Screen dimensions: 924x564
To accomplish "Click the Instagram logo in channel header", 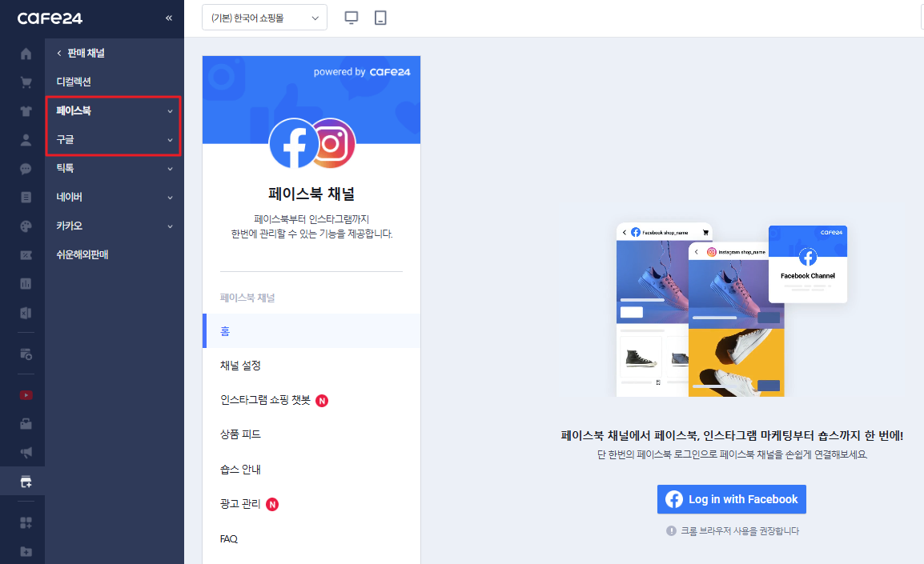I will pyautogui.click(x=334, y=143).
